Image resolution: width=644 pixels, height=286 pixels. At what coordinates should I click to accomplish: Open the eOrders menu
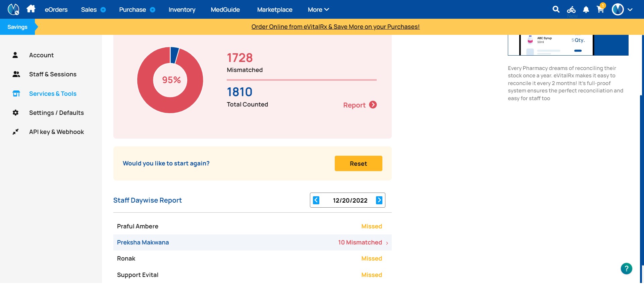click(56, 10)
